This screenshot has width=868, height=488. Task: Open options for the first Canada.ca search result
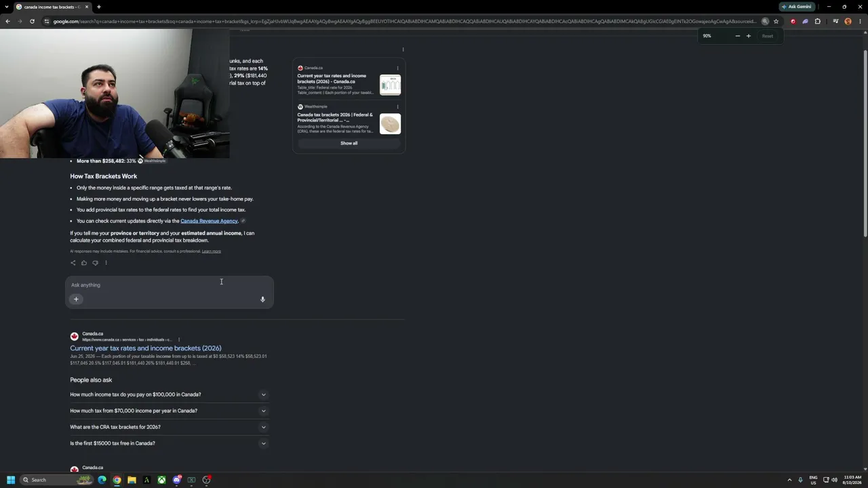[x=179, y=340]
